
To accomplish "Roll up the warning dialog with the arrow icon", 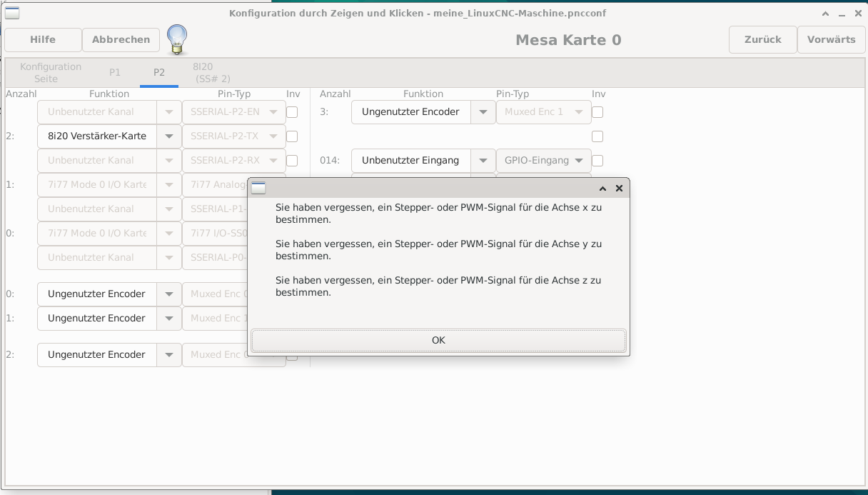I will point(602,189).
